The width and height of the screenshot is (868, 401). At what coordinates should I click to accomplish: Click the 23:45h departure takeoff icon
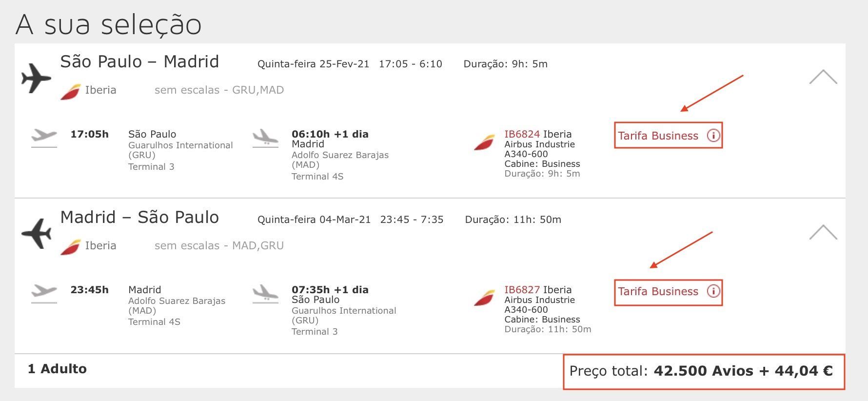point(44,294)
